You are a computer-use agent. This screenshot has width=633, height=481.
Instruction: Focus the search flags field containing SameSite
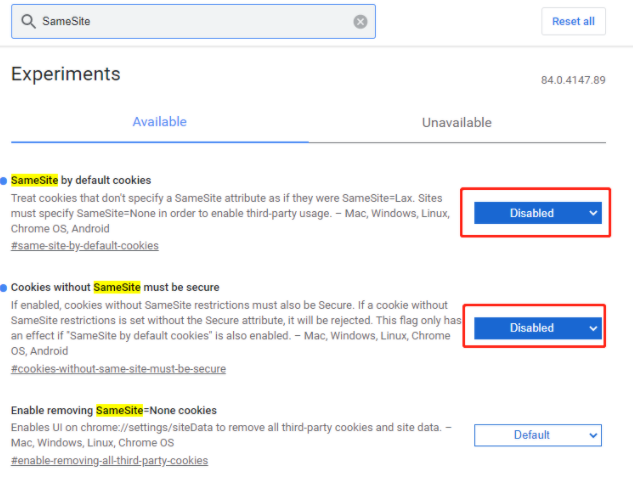[190, 21]
